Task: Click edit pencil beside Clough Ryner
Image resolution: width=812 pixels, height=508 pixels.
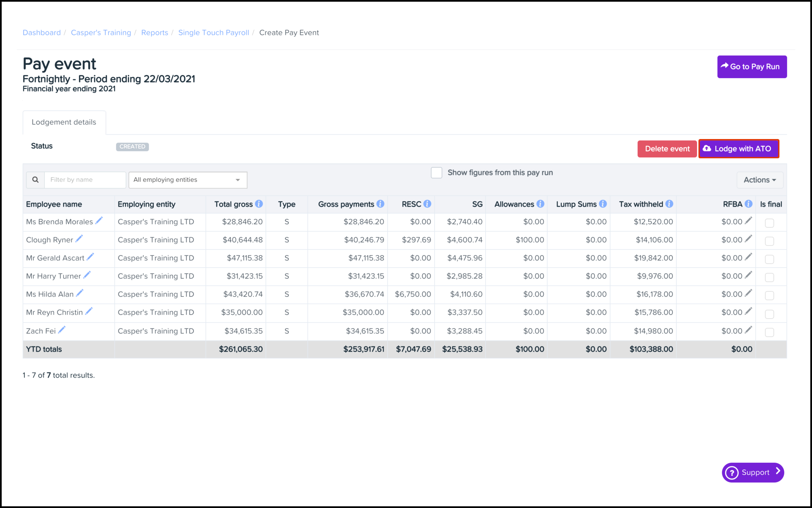Action: (79, 239)
